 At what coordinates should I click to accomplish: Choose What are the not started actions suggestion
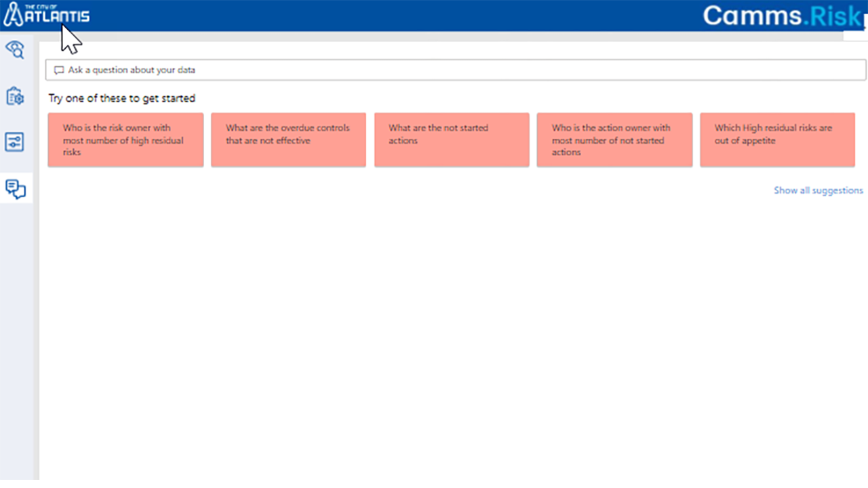[x=452, y=140]
